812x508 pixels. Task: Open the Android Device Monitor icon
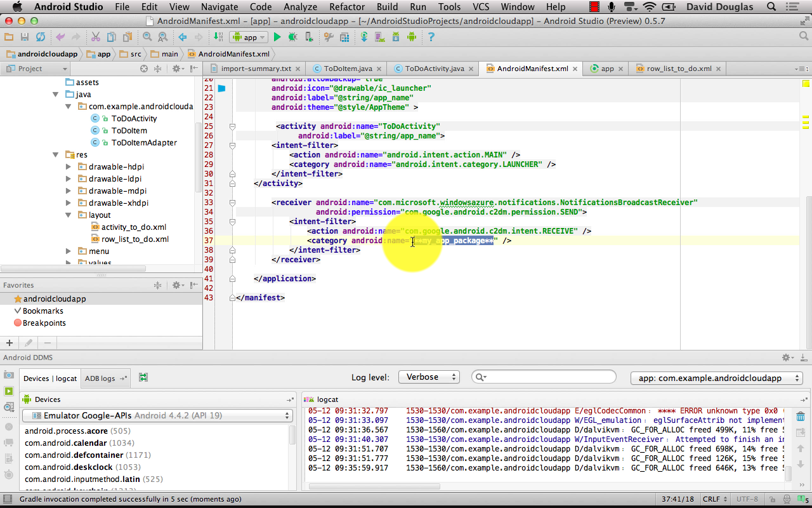pyautogui.click(x=411, y=37)
